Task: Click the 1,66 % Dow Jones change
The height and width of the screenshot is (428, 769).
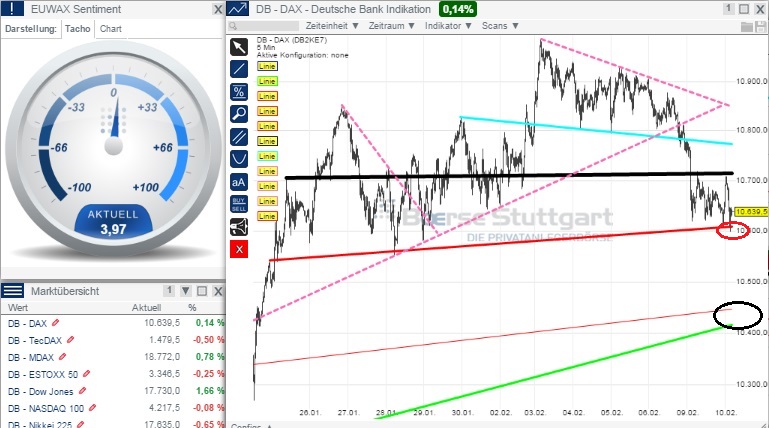Action: tap(210, 391)
